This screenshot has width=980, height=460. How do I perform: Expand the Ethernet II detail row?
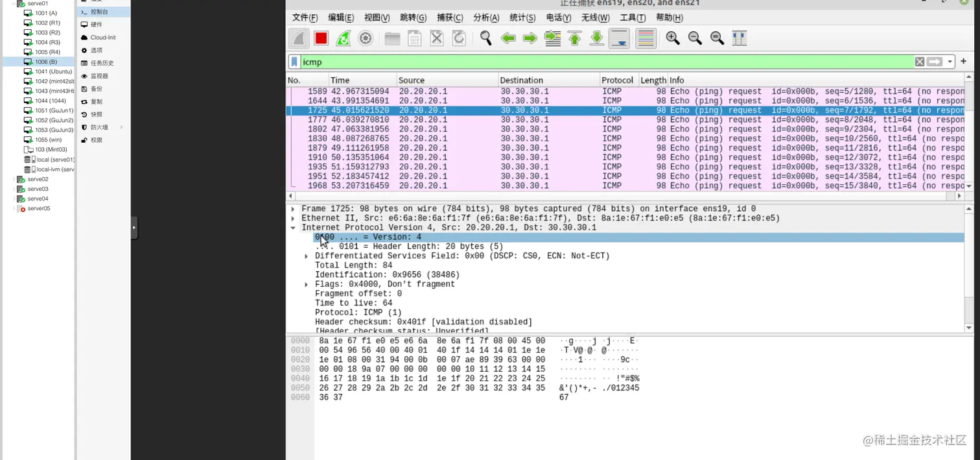[293, 219]
